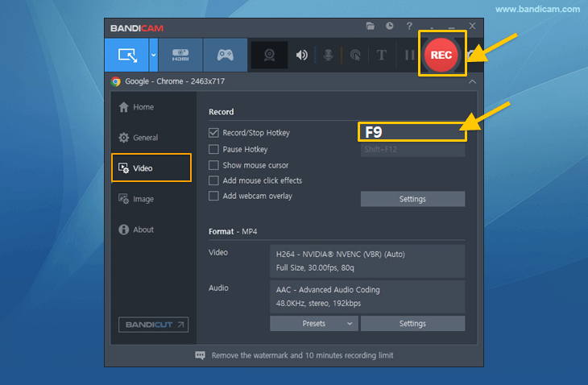Close the Bandicam window

(x=472, y=26)
